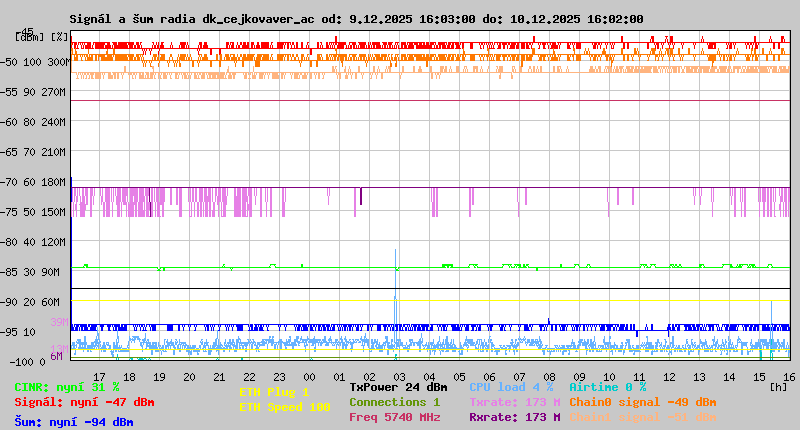Click the '[h]' hour unit label

779,387
